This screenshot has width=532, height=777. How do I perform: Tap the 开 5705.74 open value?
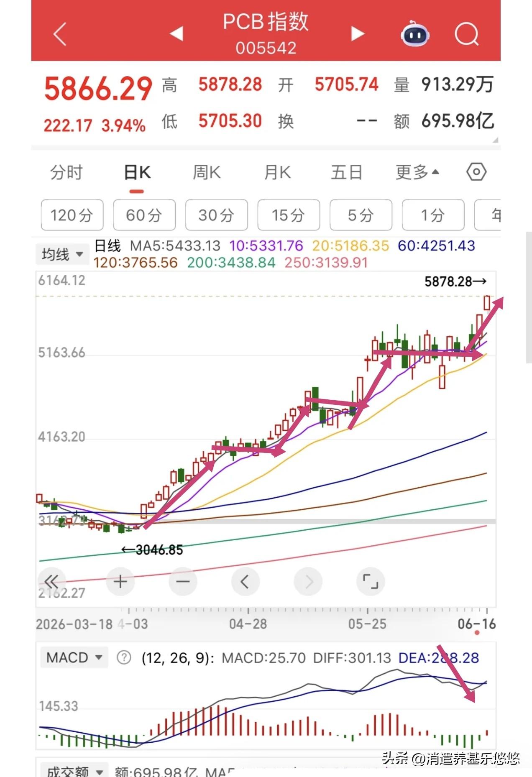[x=328, y=85]
